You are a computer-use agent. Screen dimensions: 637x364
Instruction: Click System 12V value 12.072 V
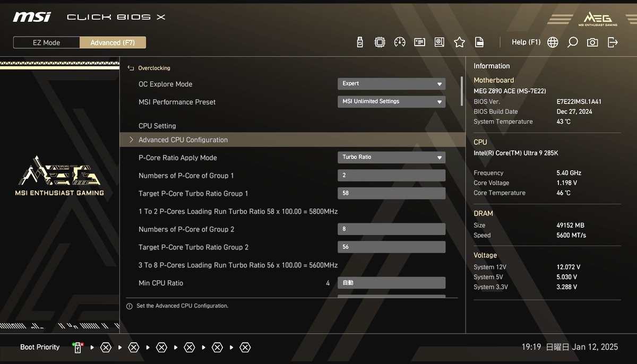[568, 267]
